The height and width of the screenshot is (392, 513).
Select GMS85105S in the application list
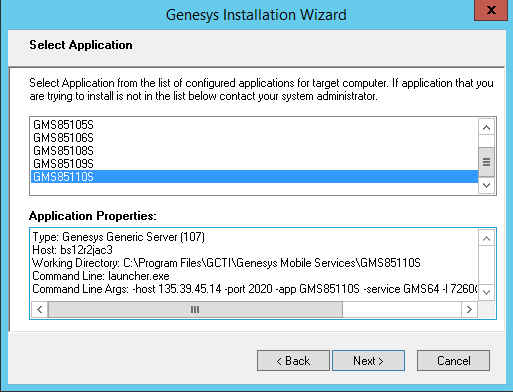255,125
